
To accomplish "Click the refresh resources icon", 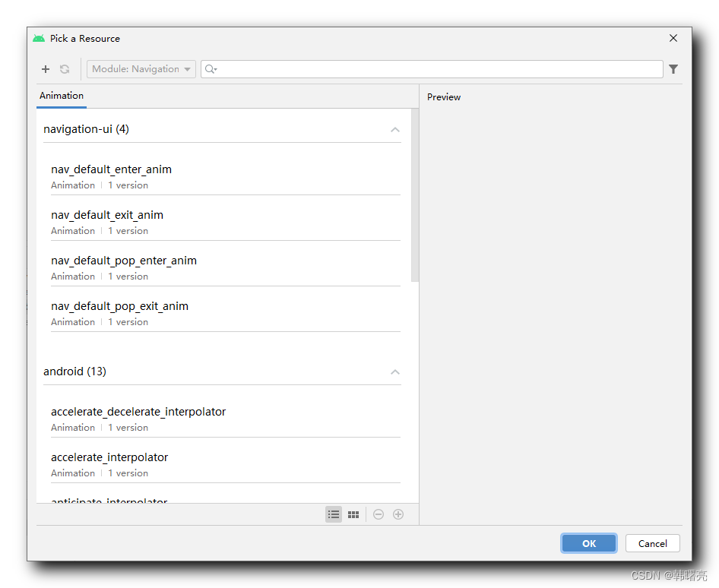I will pyautogui.click(x=65, y=69).
